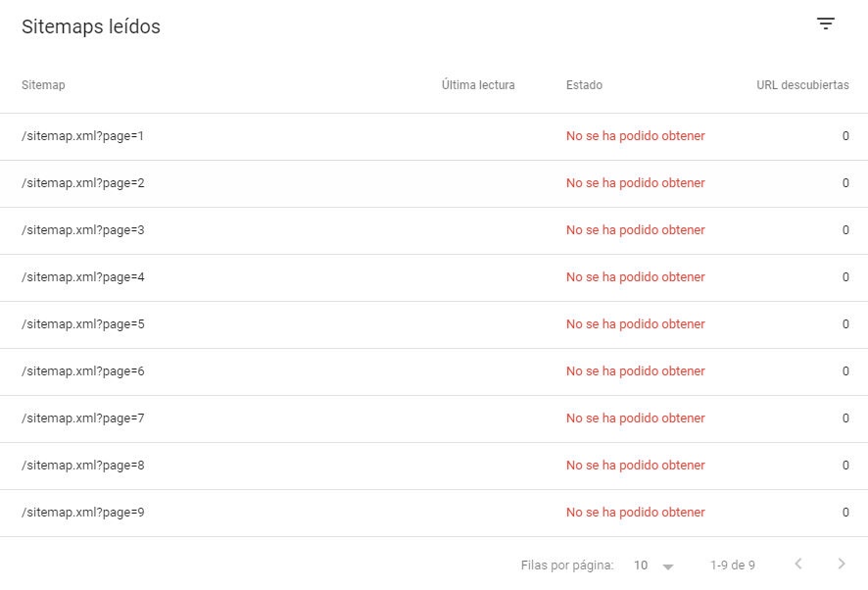Open the rows per page value 10

641,565
